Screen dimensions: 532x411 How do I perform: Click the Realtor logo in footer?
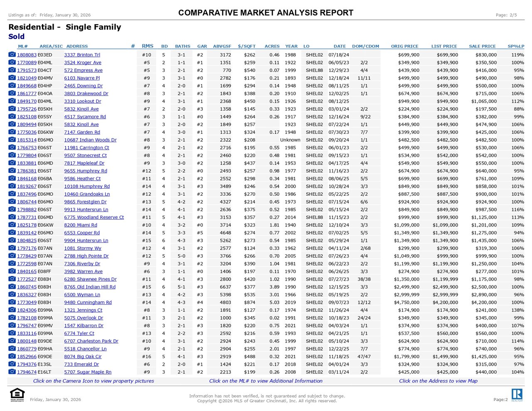517,395
